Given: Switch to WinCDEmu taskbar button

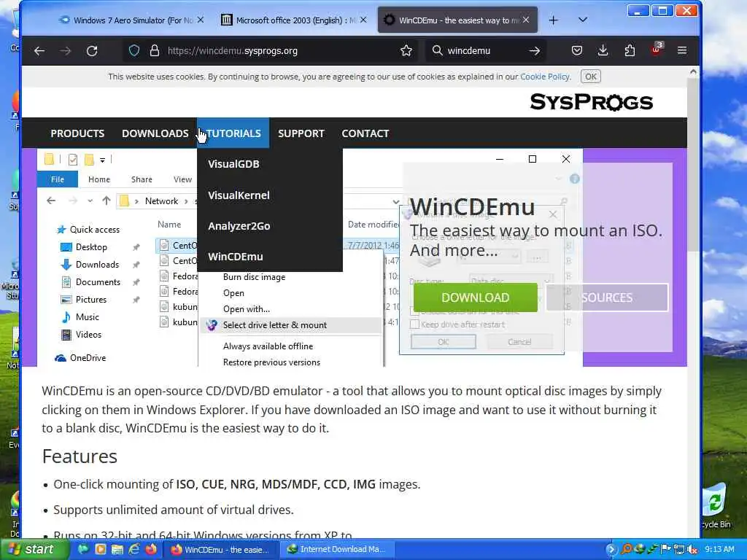Looking at the screenshot, I should (x=221, y=550).
